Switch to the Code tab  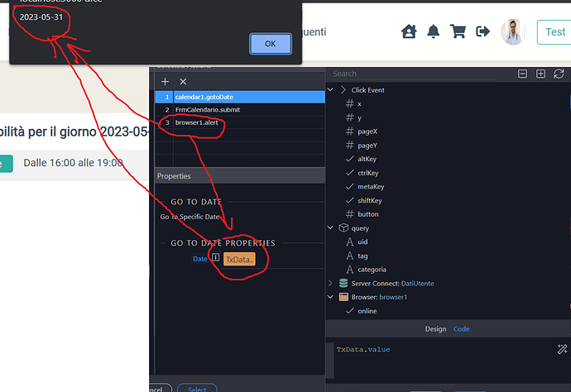coord(462,329)
